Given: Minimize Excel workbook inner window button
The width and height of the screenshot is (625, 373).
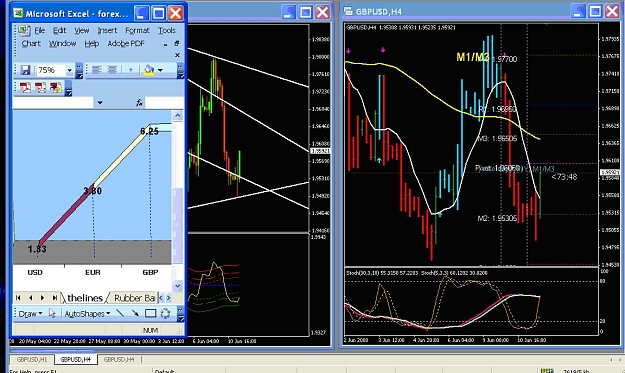Looking at the screenshot, I should pyautogui.click(x=165, y=45).
